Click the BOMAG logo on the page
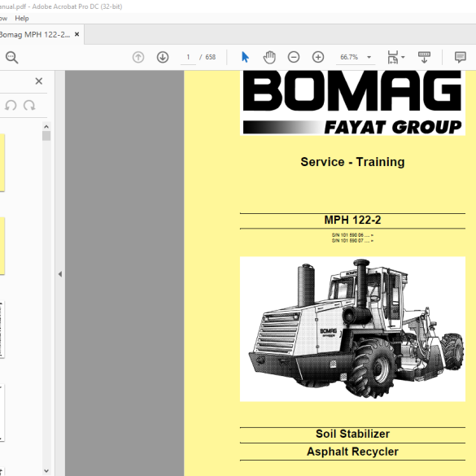 point(352,91)
